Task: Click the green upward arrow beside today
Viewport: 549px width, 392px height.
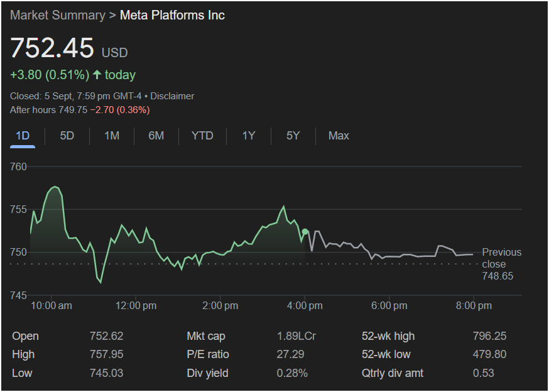Action: click(97, 75)
